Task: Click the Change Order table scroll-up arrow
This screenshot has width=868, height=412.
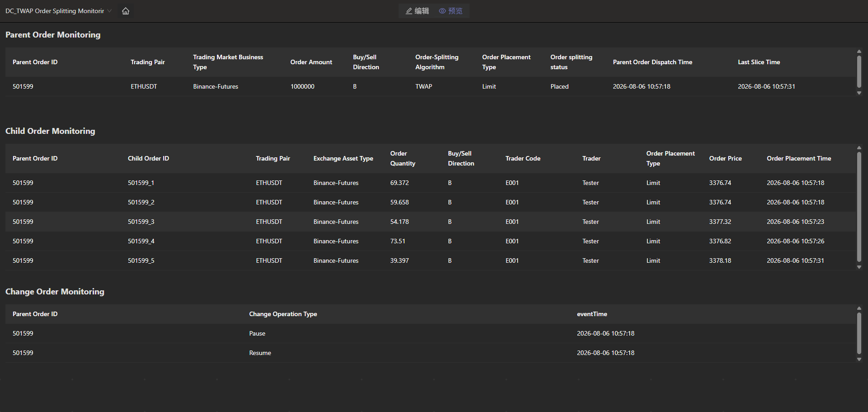Action: (859, 308)
